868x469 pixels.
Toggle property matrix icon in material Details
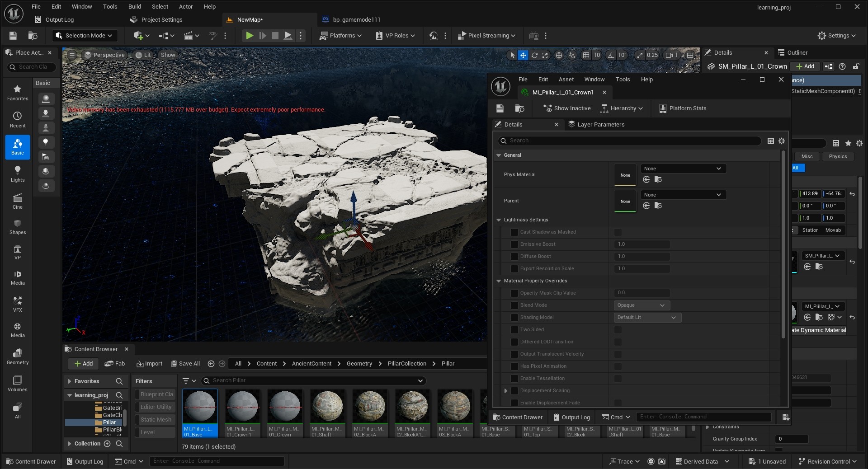(771, 141)
